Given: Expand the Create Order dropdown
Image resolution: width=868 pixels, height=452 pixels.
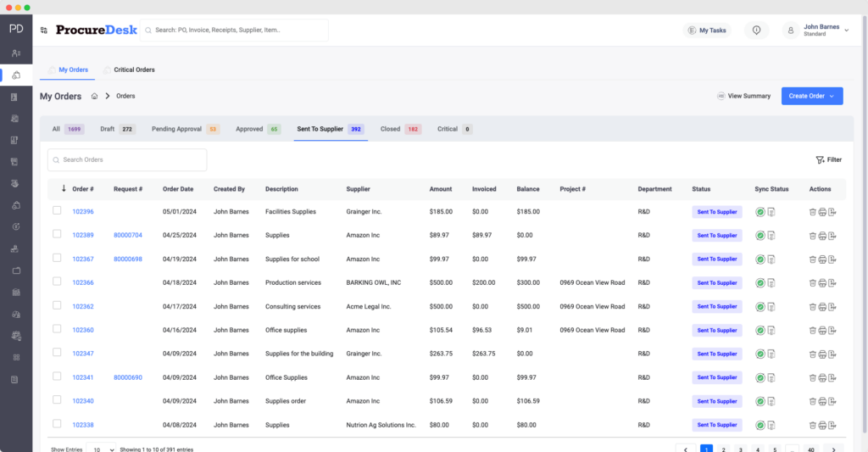Looking at the screenshot, I should 812,96.
